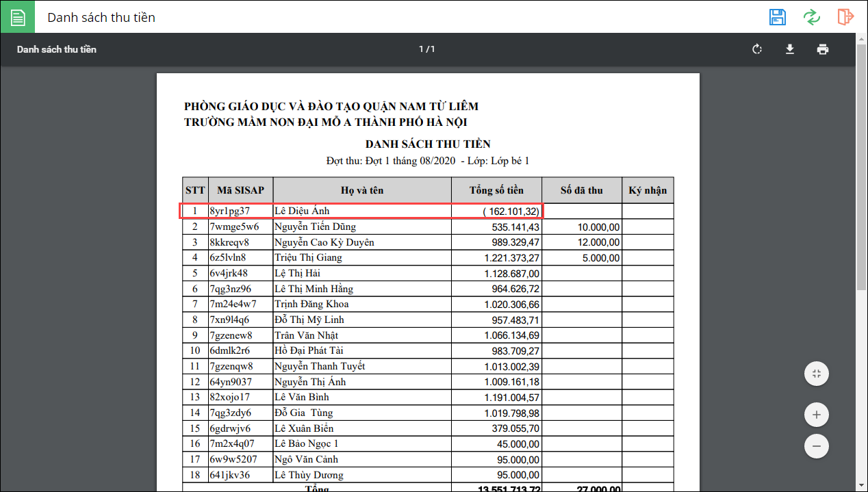The width and height of the screenshot is (868, 492).
Task: Click the 'Họ và tên' column header
Action: pos(362,190)
